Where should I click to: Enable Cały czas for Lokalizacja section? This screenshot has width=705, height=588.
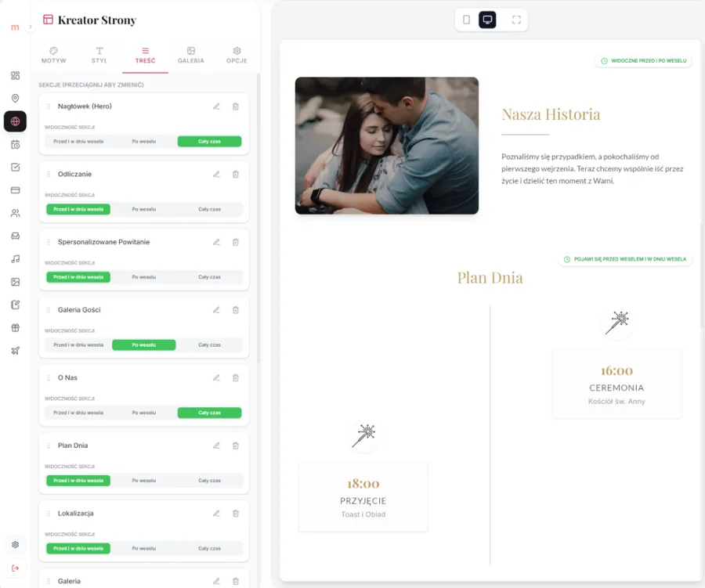pos(208,548)
